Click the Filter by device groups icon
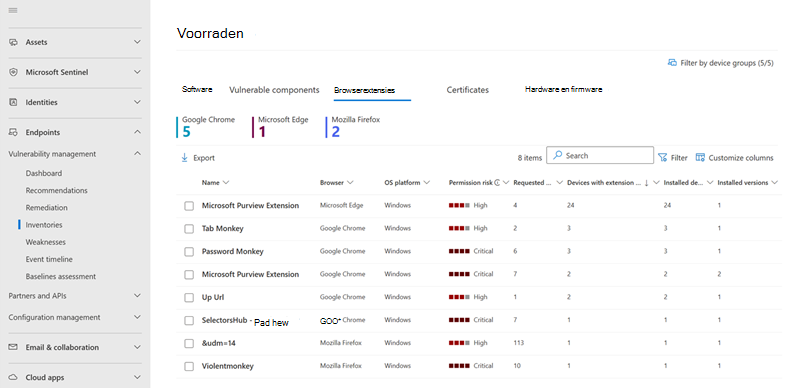The image size is (800, 388). click(x=672, y=63)
